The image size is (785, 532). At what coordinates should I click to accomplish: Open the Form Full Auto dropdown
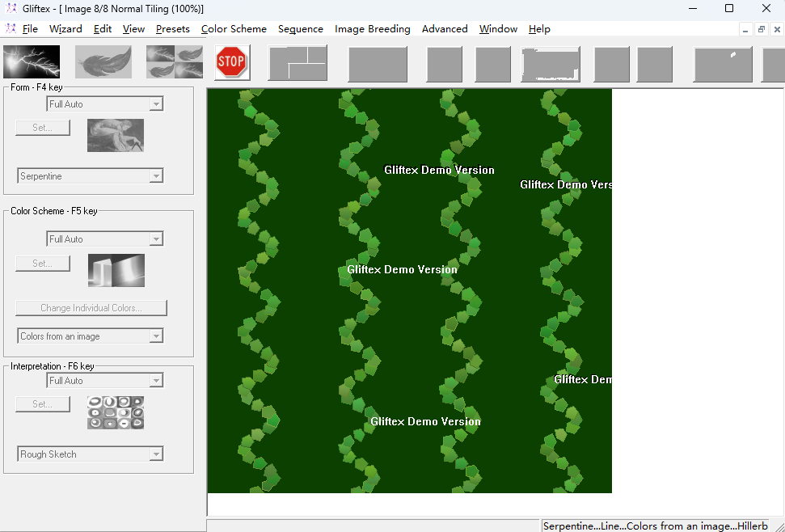[156, 104]
